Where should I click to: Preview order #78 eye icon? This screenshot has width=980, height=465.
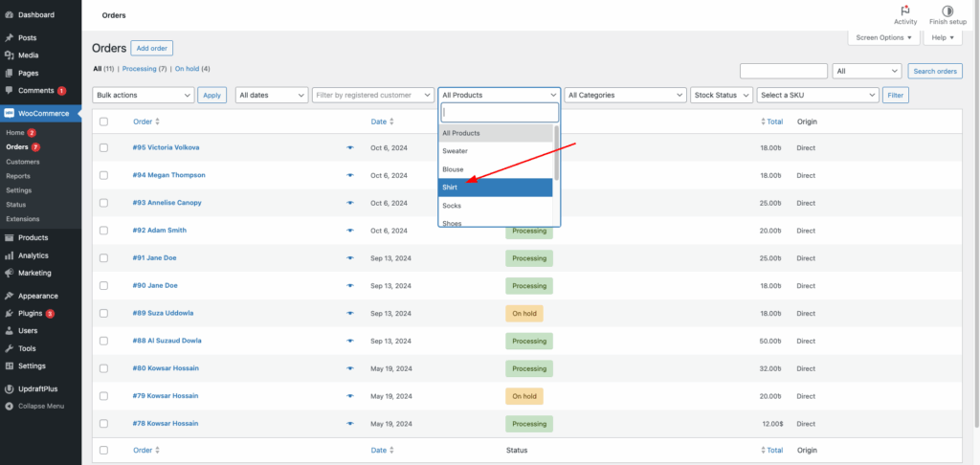click(350, 424)
